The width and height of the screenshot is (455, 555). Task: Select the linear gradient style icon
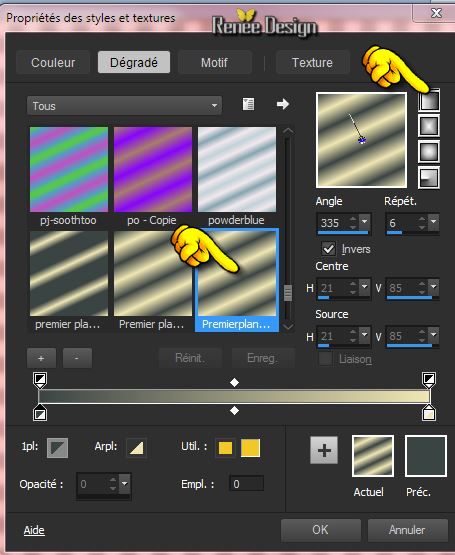coord(429,101)
